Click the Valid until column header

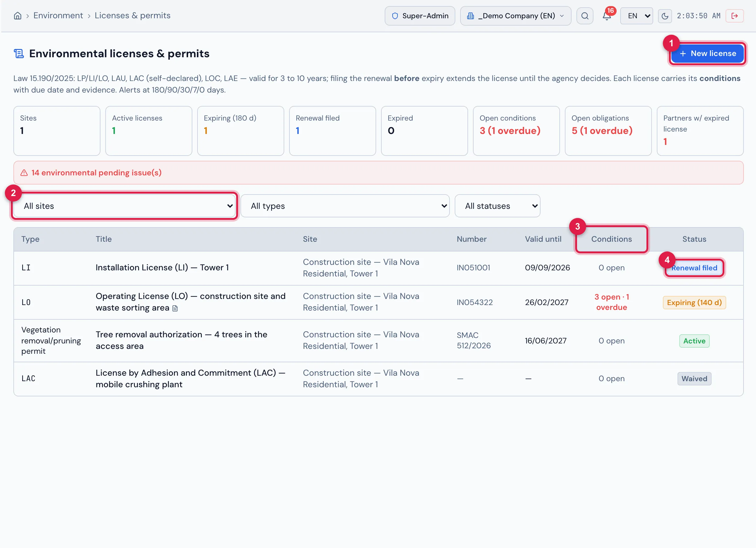[x=543, y=239]
